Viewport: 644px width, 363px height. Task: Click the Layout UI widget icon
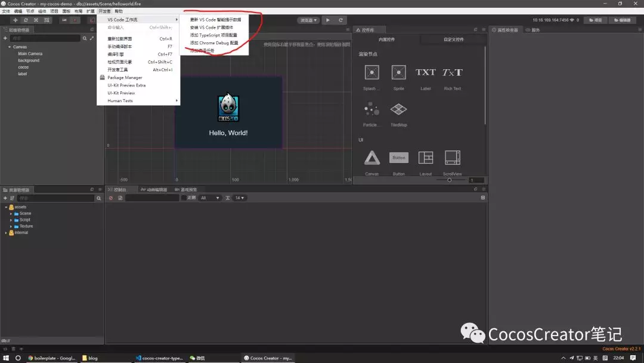pos(426,158)
